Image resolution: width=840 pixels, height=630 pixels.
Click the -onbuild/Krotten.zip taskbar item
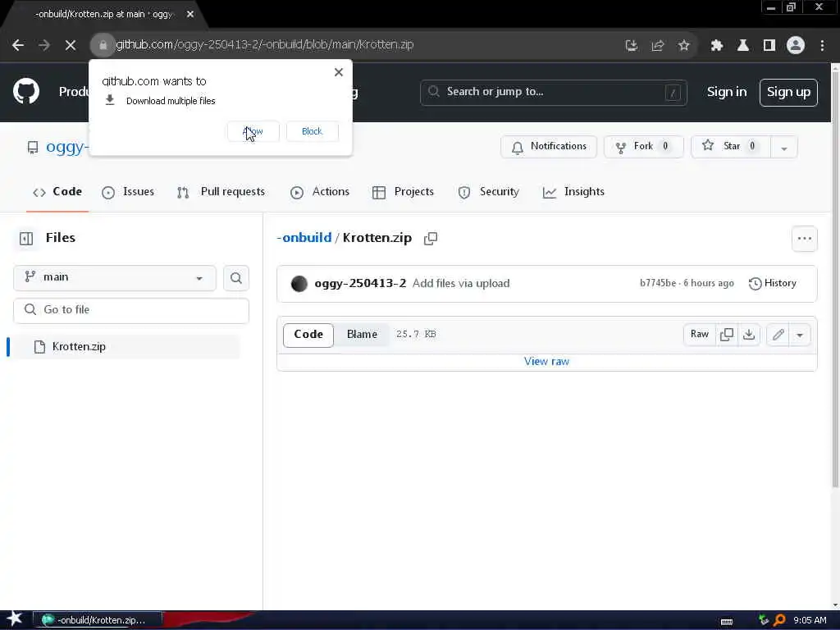(98, 620)
